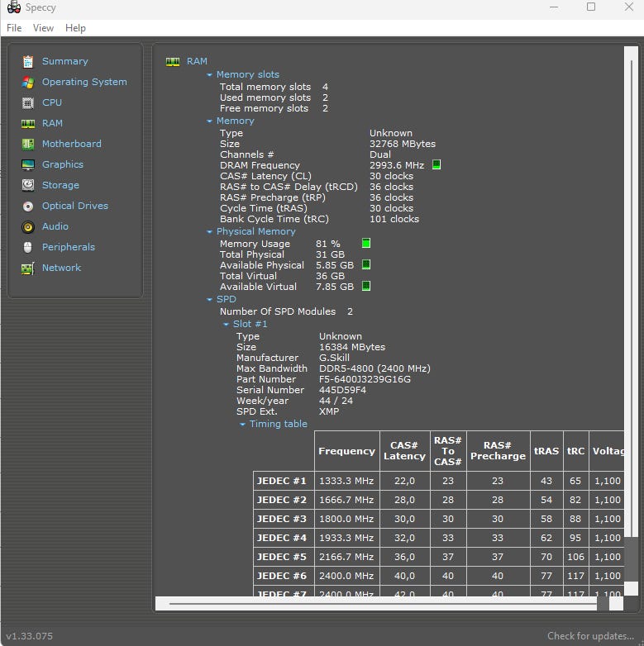
Task: Collapse the Physical Memory section
Action: [x=210, y=232]
